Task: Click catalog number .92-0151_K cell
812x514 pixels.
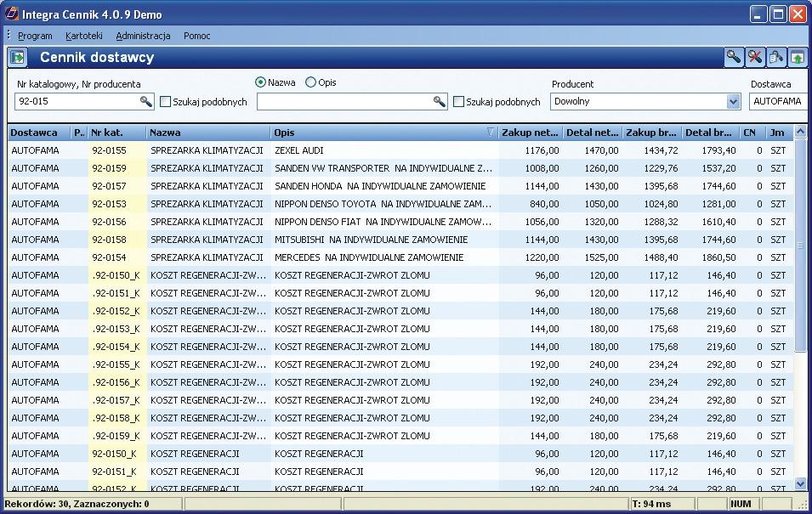Action: pyautogui.click(x=116, y=293)
